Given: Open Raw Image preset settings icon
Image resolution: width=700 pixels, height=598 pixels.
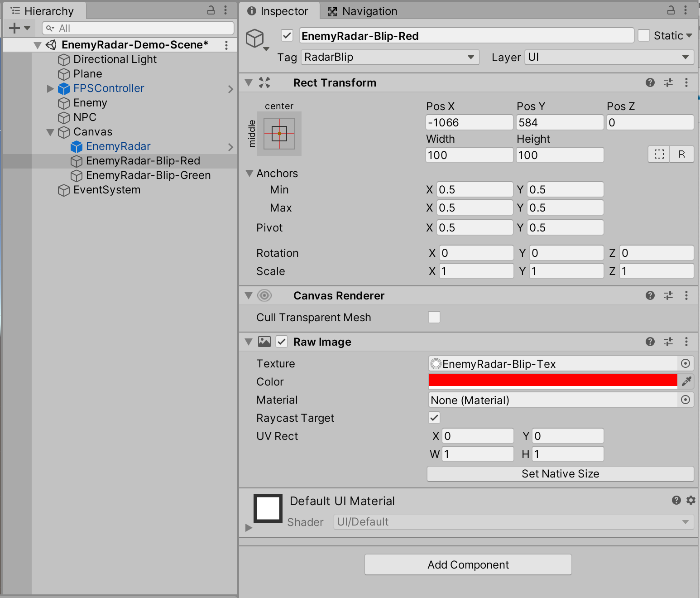Looking at the screenshot, I should (668, 342).
